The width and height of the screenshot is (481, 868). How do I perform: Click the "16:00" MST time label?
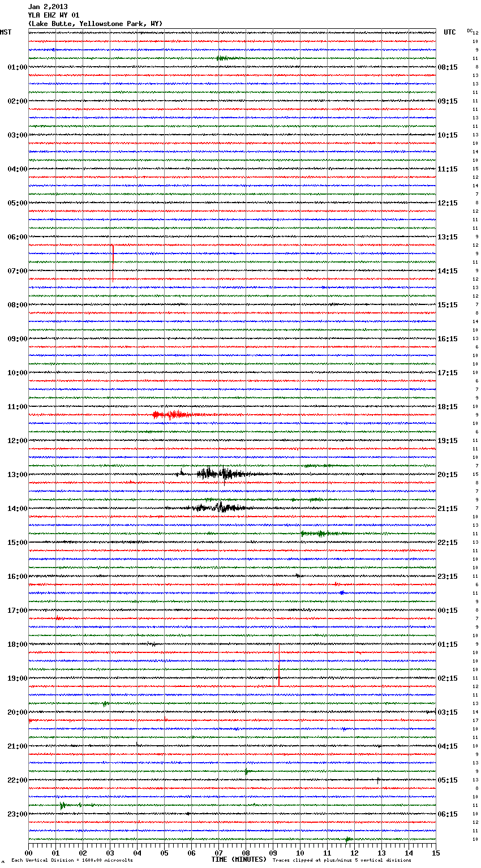18,577
